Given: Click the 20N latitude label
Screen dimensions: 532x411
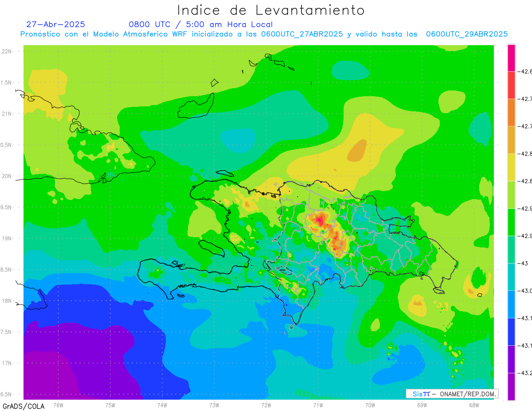Looking at the screenshot, I should (x=7, y=176).
